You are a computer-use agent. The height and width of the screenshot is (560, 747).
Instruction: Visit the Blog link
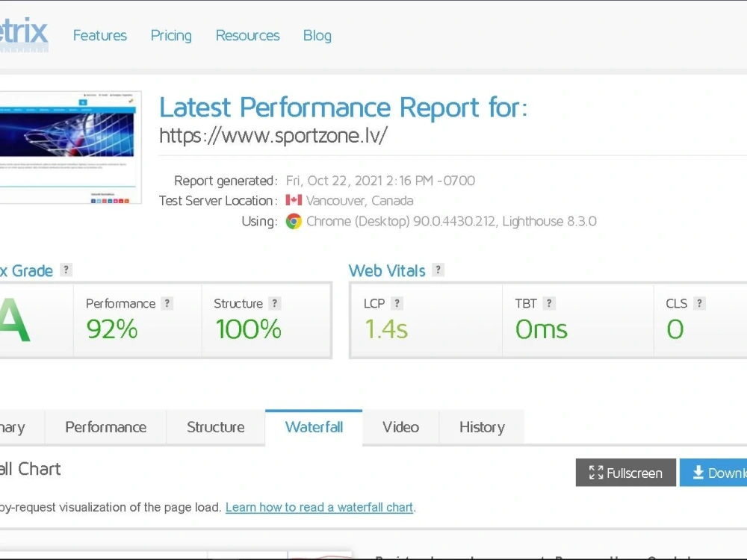click(x=317, y=35)
